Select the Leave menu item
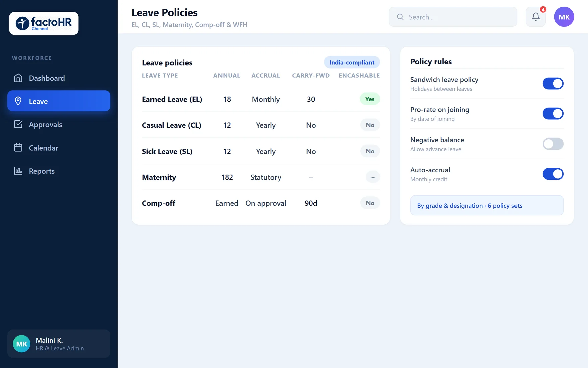 pyautogui.click(x=59, y=101)
